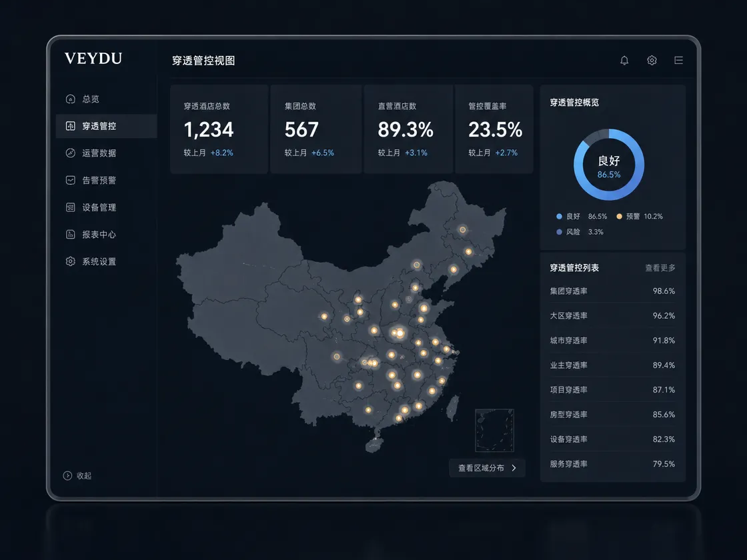Select the 业主穿透率 row

[x=613, y=365]
